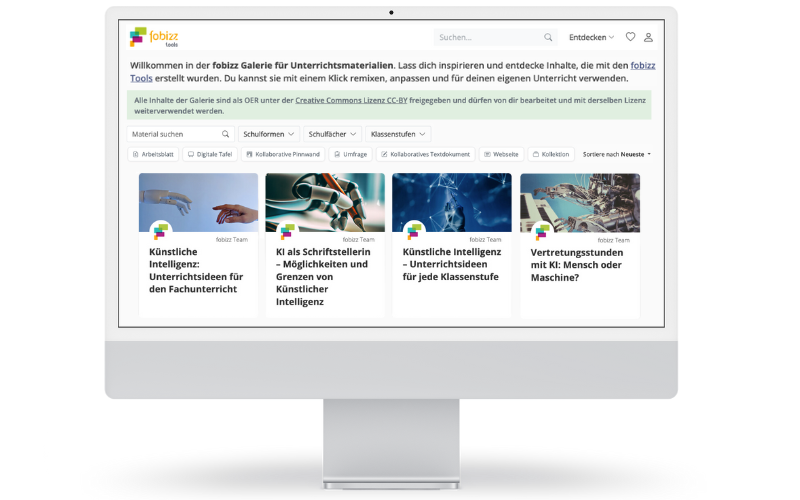
Task: Click the fobizz Team avatar on the Schriftstellerin card
Action: (x=287, y=232)
